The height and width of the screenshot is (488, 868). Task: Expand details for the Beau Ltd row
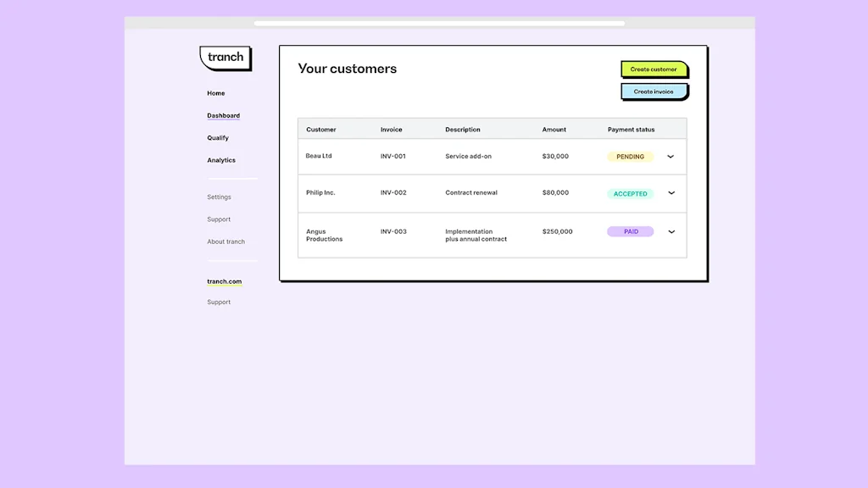670,157
